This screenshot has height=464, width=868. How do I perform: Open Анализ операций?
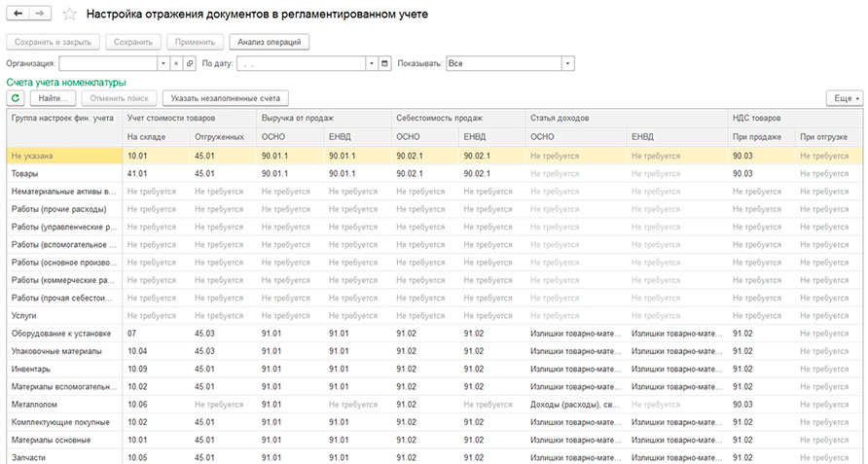coord(269,42)
